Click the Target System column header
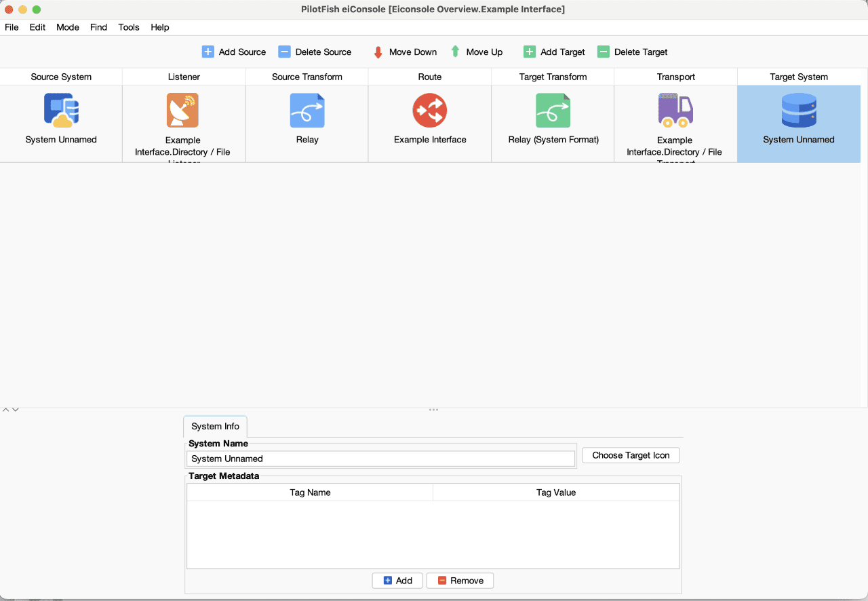Image resolution: width=868 pixels, height=601 pixels. click(799, 77)
